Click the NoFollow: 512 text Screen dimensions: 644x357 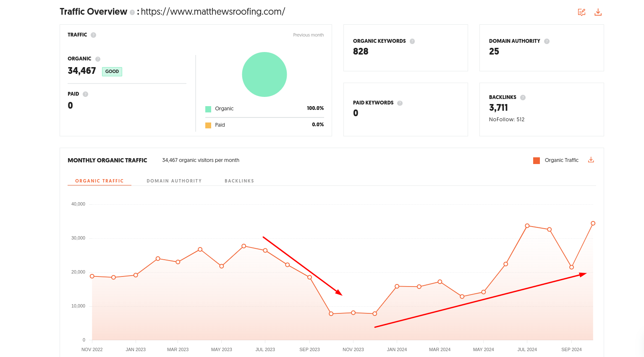[x=507, y=120]
